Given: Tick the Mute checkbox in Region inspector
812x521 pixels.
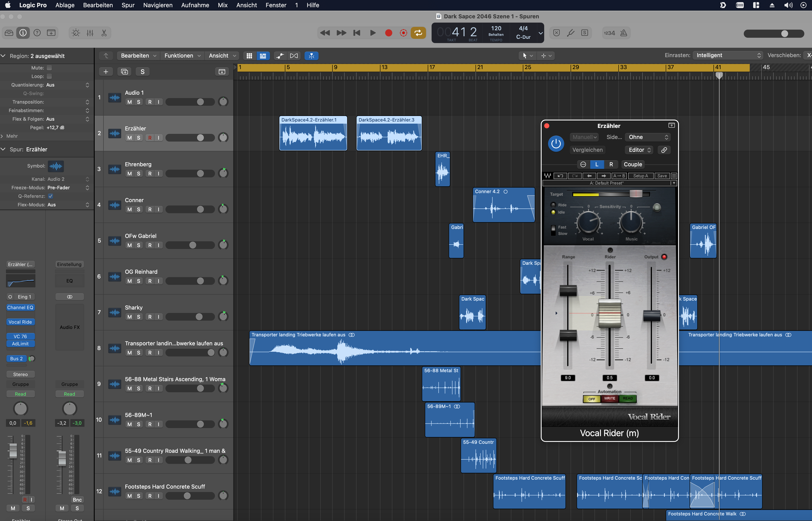Looking at the screenshot, I should [x=49, y=68].
